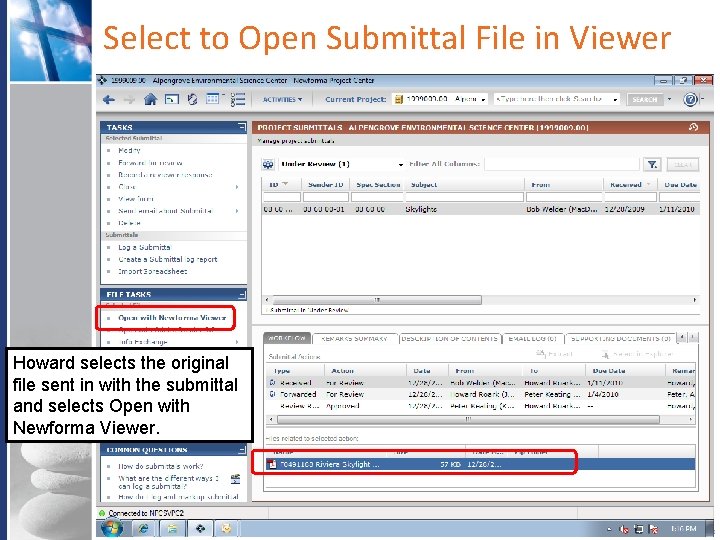The height and width of the screenshot is (540, 720).
Task: Open the Help question mark icon
Action: click(690, 99)
